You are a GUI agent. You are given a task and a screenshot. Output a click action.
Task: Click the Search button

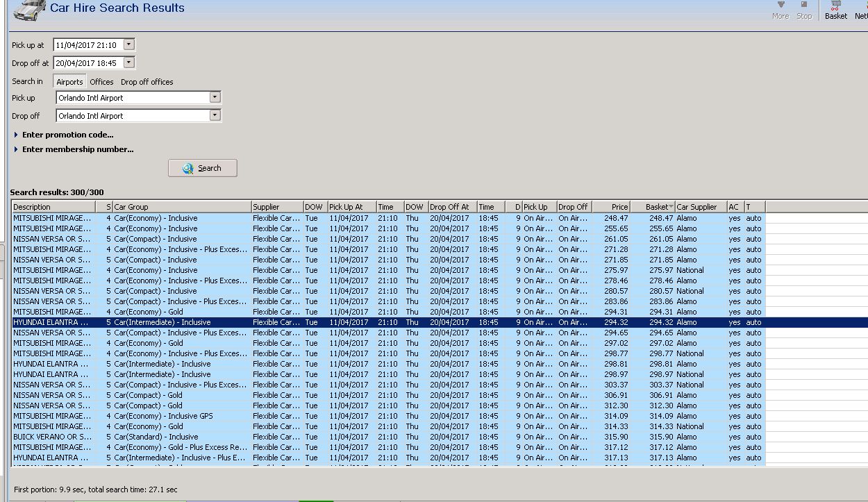pyautogui.click(x=203, y=168)
